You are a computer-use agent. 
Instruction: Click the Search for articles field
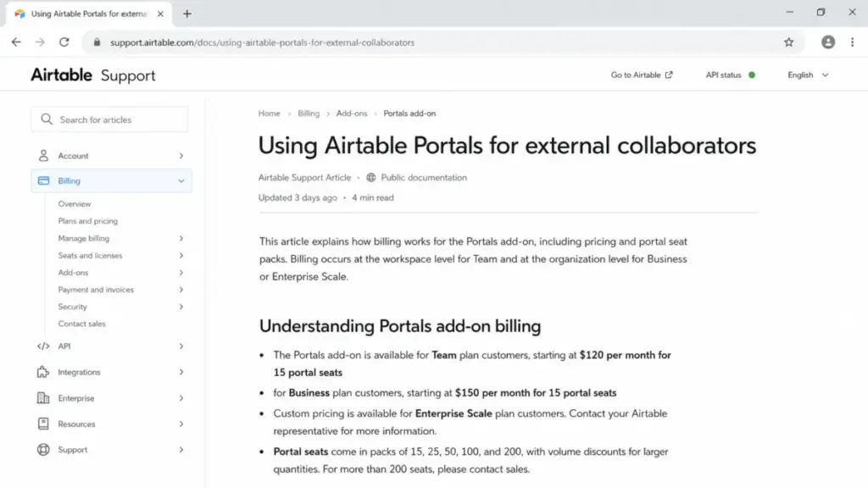tap(109, 119)
